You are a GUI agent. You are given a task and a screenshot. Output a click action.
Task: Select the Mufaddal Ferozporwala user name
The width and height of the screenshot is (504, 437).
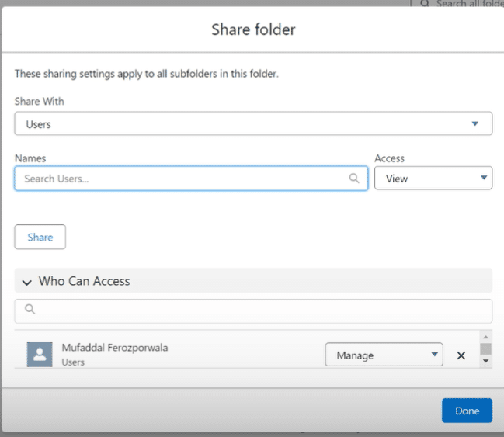pos(114,348)
